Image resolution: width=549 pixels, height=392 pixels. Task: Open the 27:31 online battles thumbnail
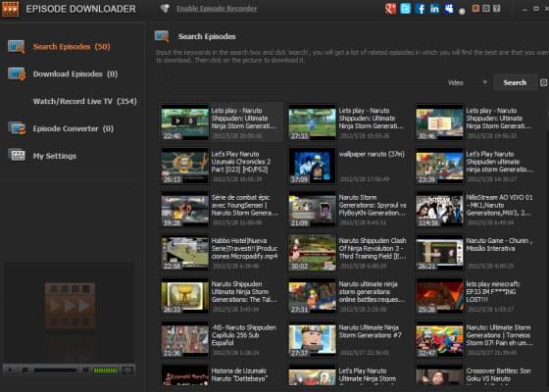313,296
